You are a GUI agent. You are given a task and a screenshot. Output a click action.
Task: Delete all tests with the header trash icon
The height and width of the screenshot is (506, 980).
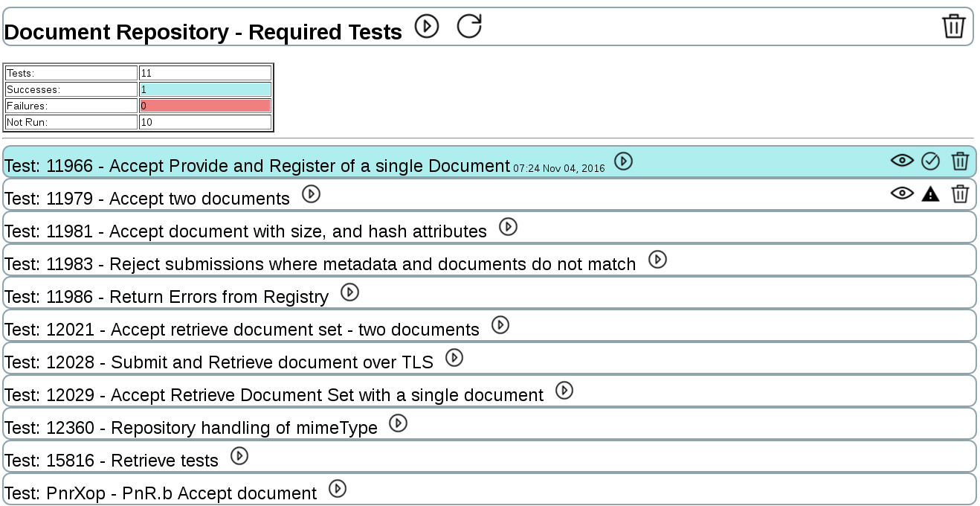[955, 25]
